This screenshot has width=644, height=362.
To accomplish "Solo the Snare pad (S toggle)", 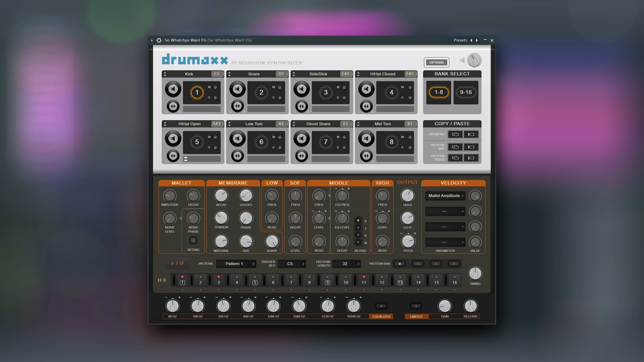I will pos(280,98).
